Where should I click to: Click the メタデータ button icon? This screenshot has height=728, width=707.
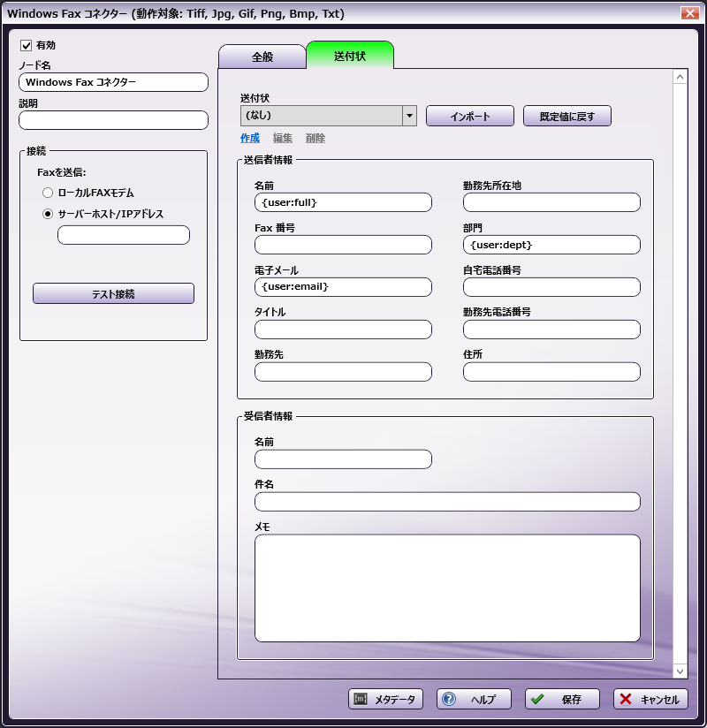point(361,699)
